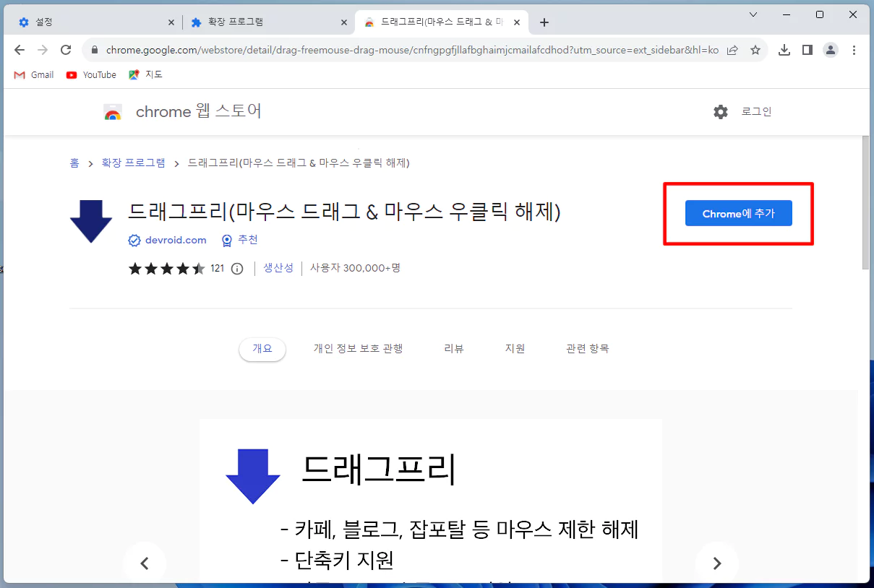Open the Gmail bookmark

(34, 74)
